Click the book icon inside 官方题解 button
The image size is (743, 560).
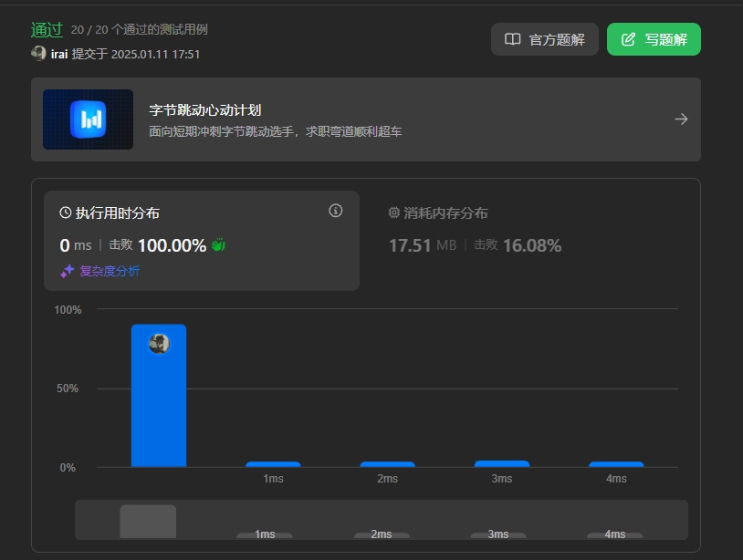[515, 38]
